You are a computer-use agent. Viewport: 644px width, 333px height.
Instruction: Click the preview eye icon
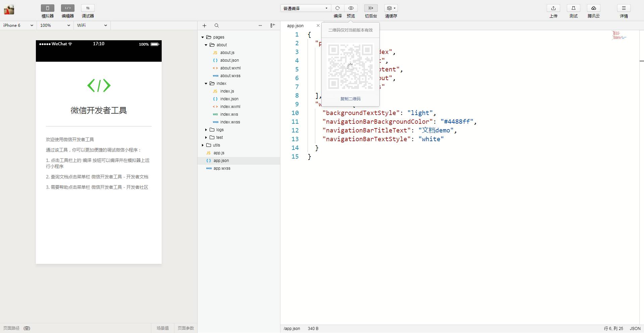[x=351, y=8]
